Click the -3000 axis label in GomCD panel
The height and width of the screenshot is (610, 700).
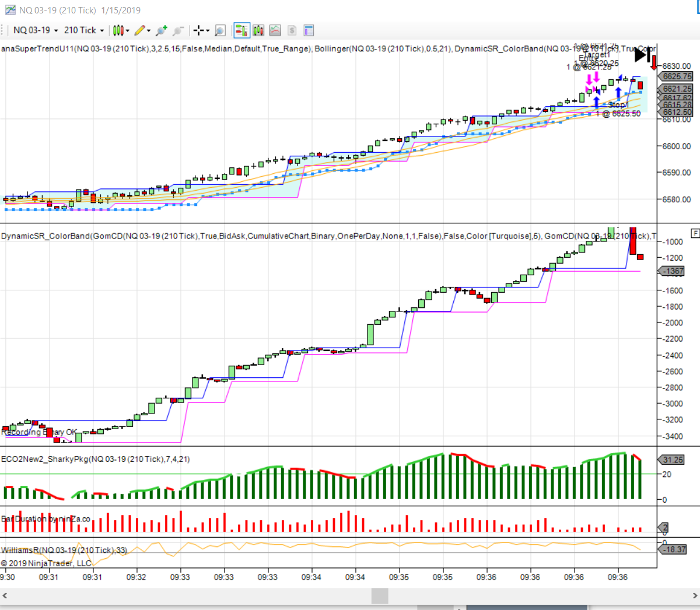(673, 404)
